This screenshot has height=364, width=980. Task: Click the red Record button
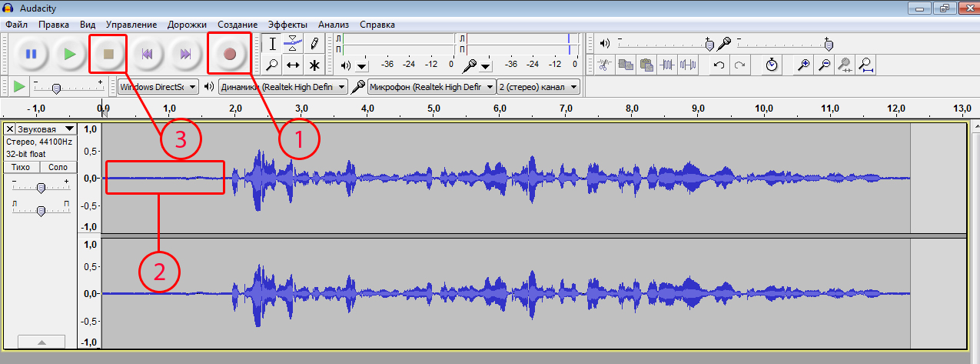229,54
